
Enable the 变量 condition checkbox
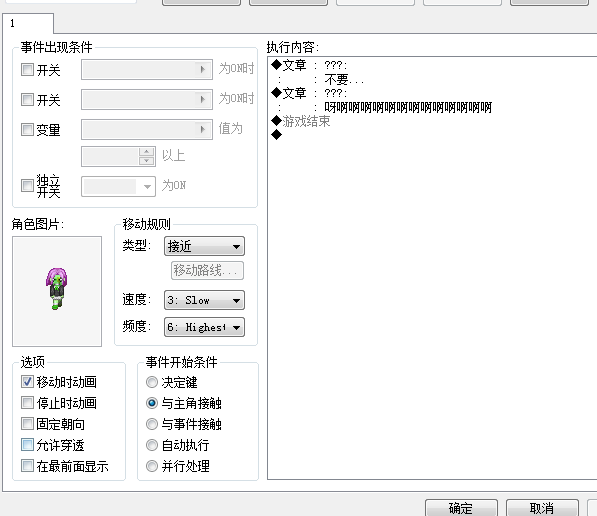(x=27, y=129)
